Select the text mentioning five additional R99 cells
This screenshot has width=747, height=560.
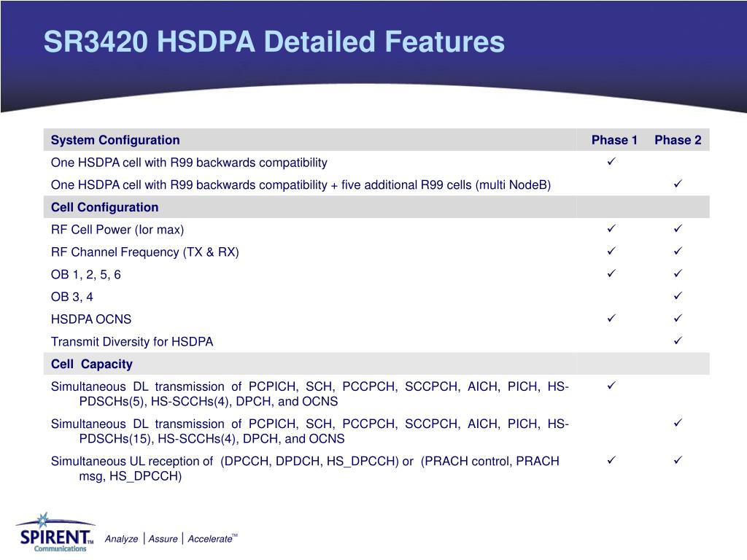pos(301,184)
